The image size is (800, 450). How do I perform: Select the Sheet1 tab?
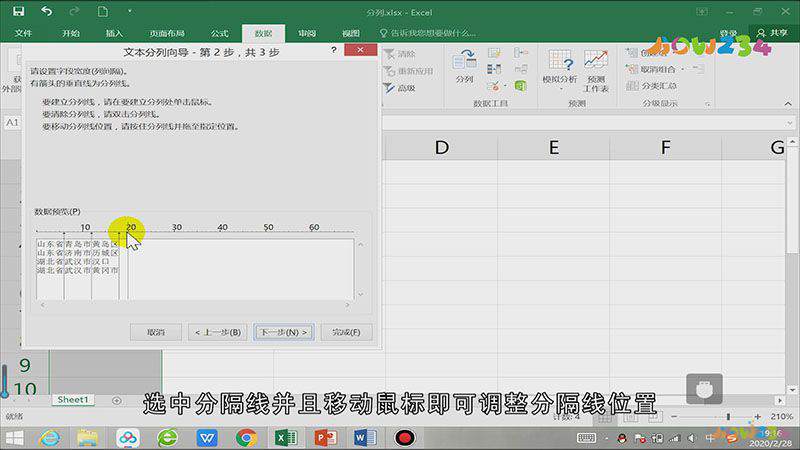pyautogui.click(x=72, y=400)
